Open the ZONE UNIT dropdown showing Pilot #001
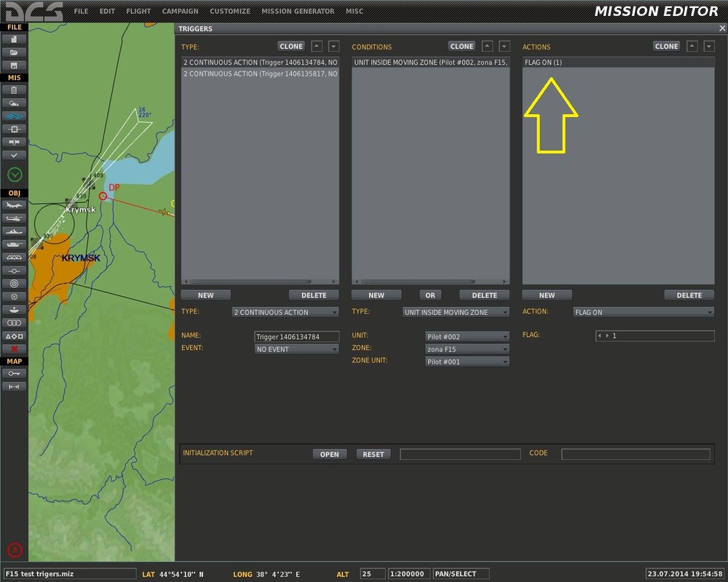The width and height of the screenshot is (728, 582). point(467,362)
